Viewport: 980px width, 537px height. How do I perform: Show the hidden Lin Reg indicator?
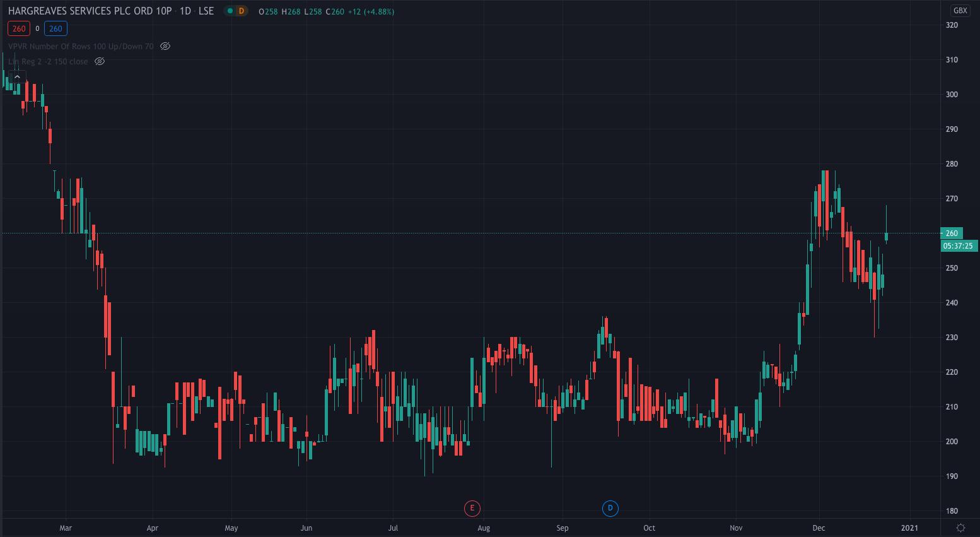[x=100, y=61]
